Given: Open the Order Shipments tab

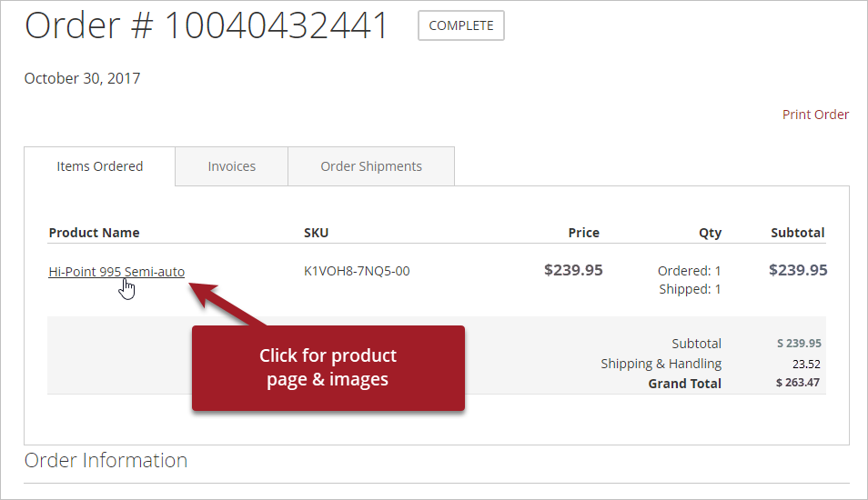Looking at the screenshot, I should 371,166.
